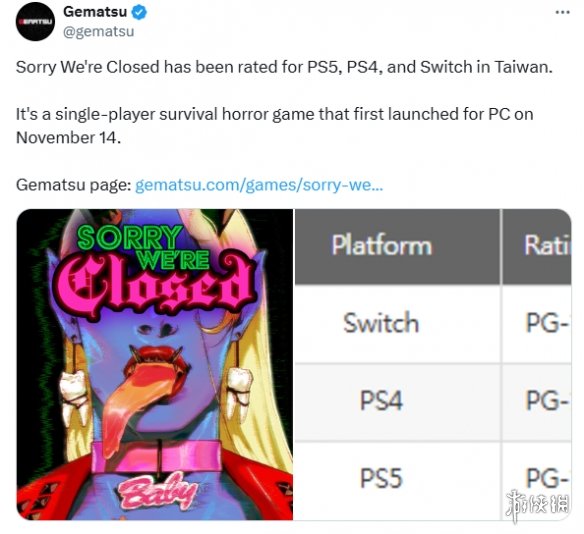Click the blue verified badge
The width and height of the screenshot is (584, 534).
[140, 12]
